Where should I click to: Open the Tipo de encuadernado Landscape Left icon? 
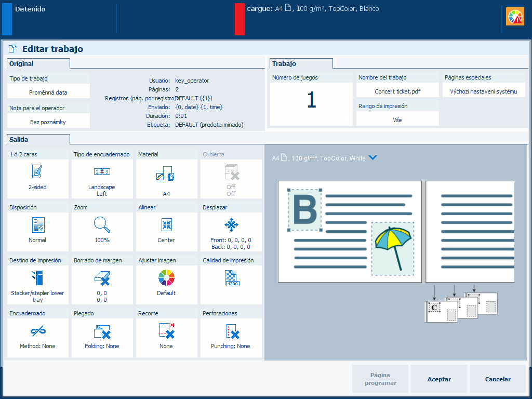(x=102, y=171)
